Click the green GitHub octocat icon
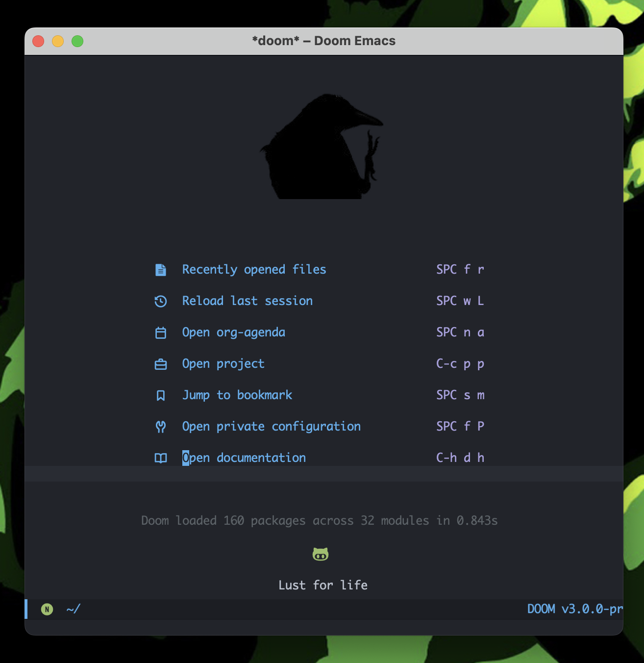This screenshot has height=663, width=644. [x=321, y=554]
